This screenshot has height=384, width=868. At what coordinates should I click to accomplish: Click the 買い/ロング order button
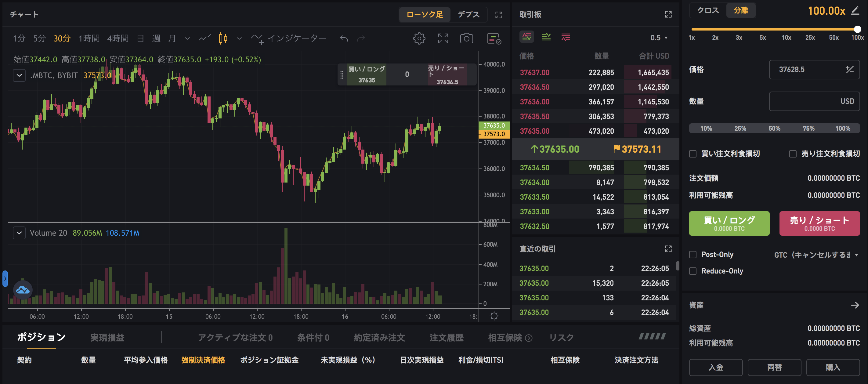pos(729,223)
